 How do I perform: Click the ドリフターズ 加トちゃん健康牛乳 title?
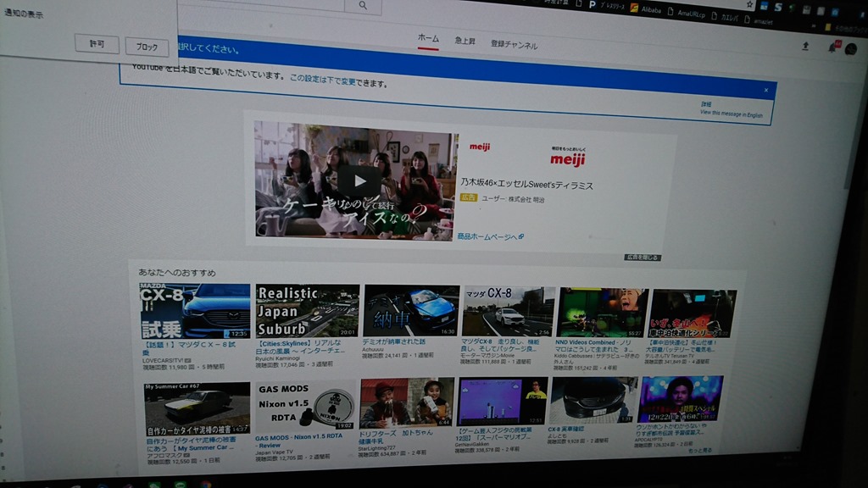(395, 437)
